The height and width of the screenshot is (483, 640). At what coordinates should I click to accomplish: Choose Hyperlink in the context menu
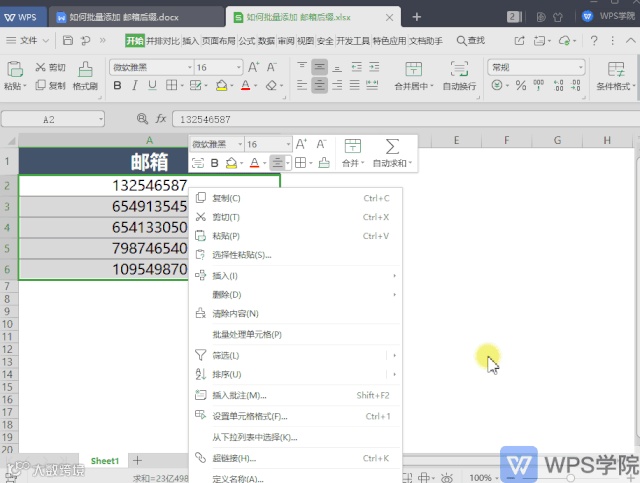(x=295, y=458)
